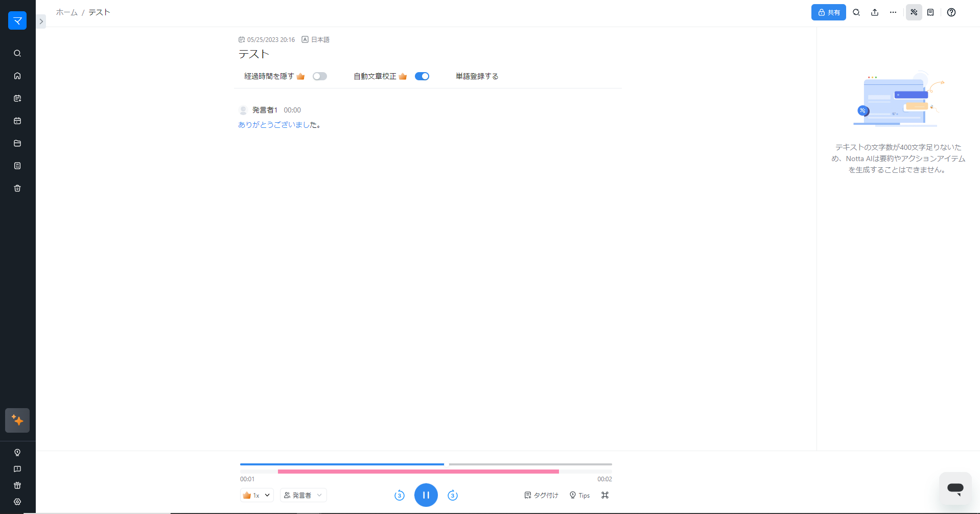This screenshot has width=980, height=514.
Task: Open search in the left sidebar
Action: [x=17, y=53]
